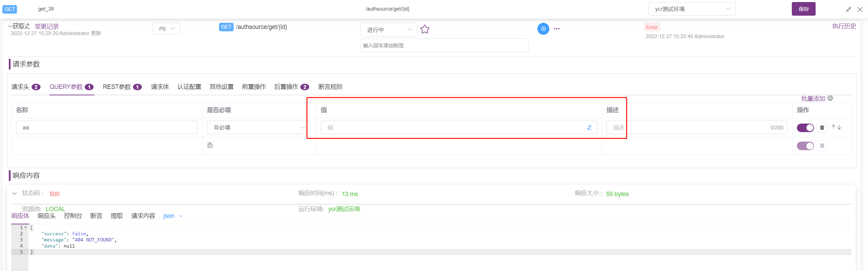Move aa parameter up with arrow
Image resolution: width=868 pixels, height=271 pixels.
833,127
